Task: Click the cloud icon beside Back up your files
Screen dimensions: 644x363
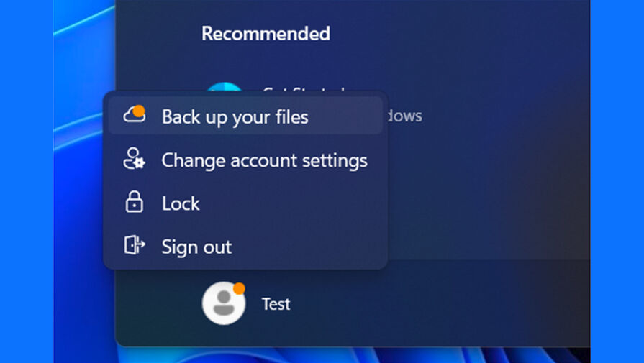Action: (x=134, y=114)
